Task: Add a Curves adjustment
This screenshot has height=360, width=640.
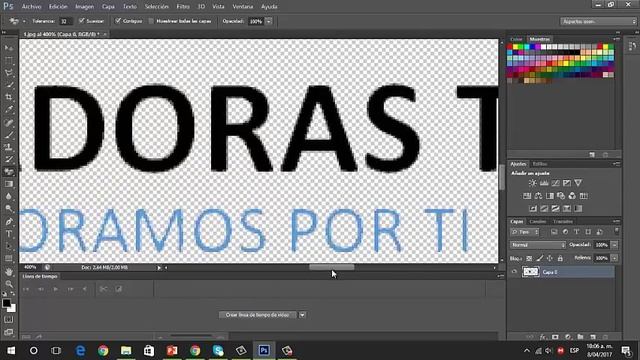Action: (x=556, y=183)
